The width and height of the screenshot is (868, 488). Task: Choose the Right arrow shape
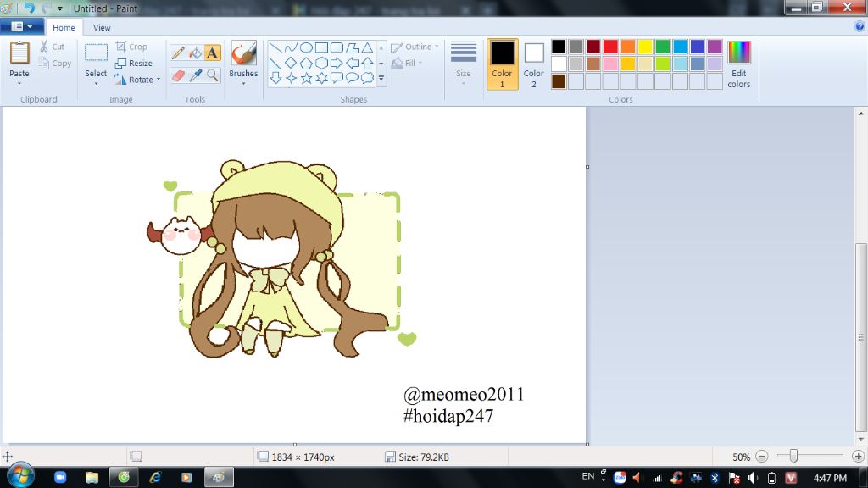coord(337,63)
